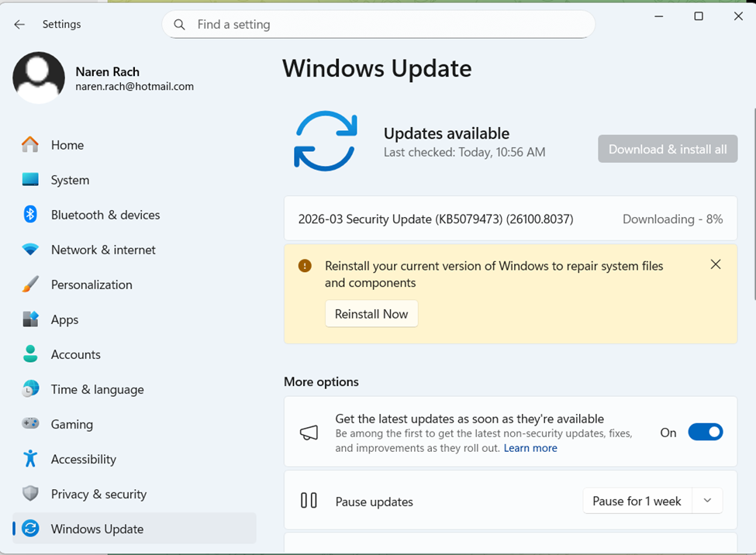756x555 pixels.
Task: Click the Naren Rach account name
Action: [x=108, y=72]
